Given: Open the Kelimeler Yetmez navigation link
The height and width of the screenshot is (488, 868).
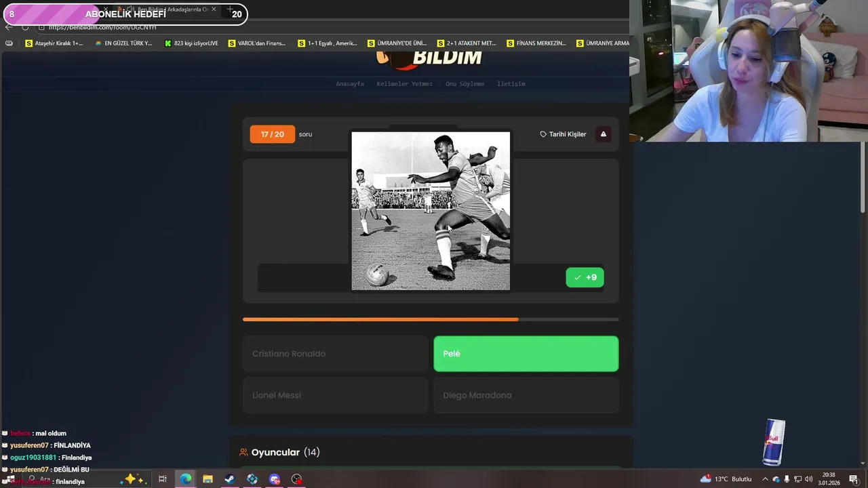Looking at the screenshot, I should 404,84.
